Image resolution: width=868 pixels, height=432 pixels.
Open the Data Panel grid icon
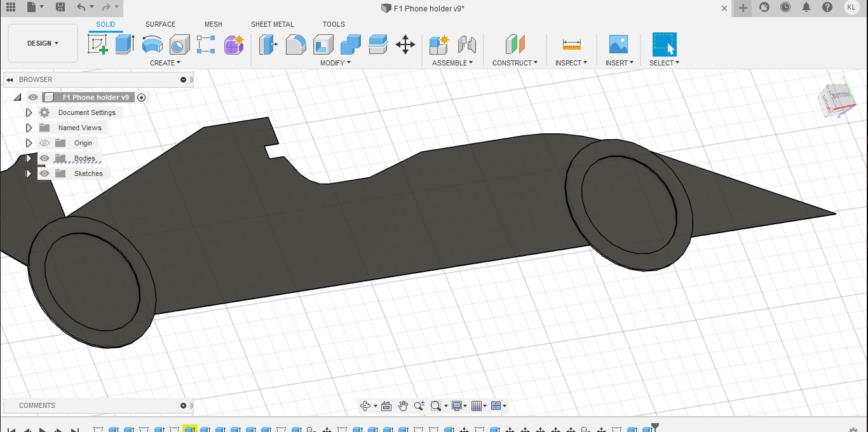[11, 8]
